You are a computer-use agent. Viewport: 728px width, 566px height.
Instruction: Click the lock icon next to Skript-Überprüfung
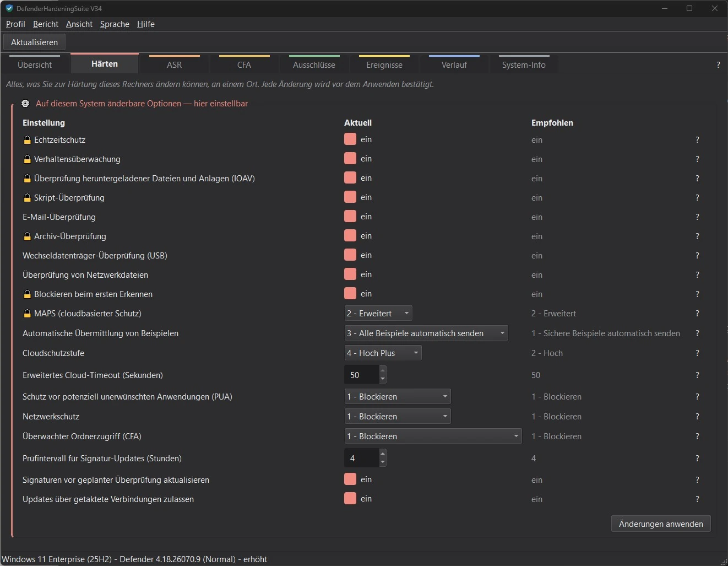pyautogui.click(x=27, y=198)
